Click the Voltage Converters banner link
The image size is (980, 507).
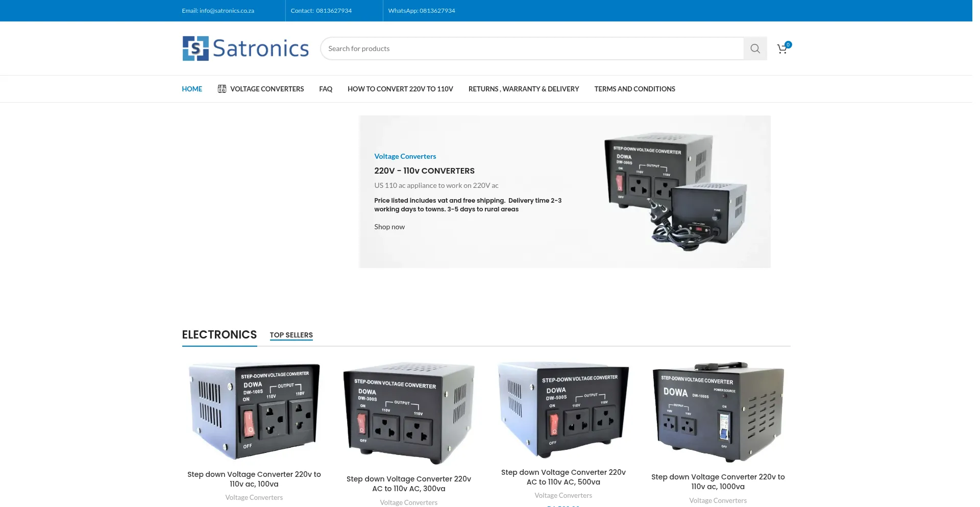click(405, 156)
